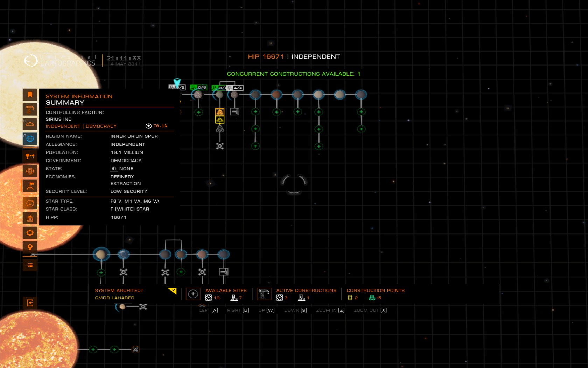Click satellite icon beside the small moon
588x368 pixels.
click(x=143, y=307)
